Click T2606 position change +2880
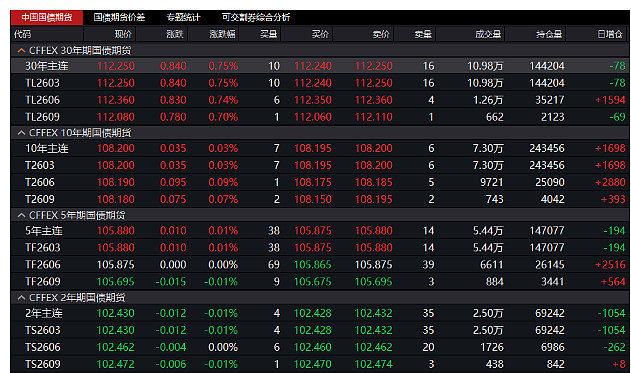The height and width of the screenshot is (373, 631). pyautogui.click(x=610, y=182)
